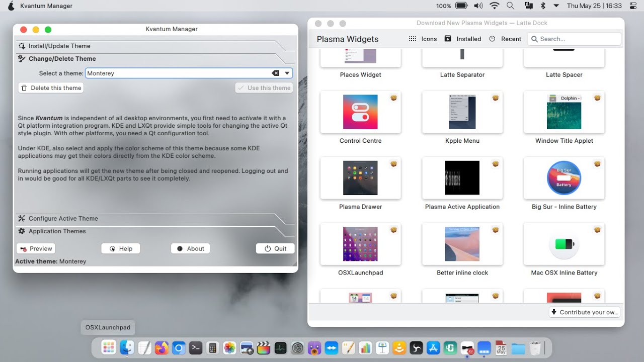Click the "Latte Spacer" label
This screenshot has width=644, height=362.
[x=564, y=75]
